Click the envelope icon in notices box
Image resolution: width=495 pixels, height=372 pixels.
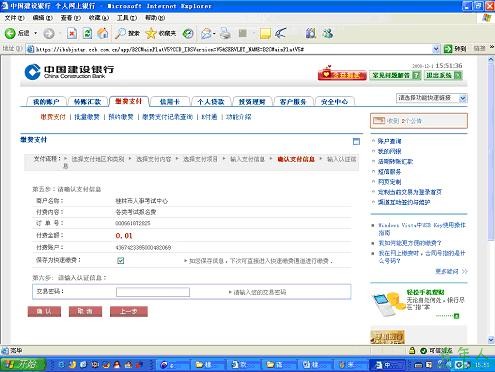[x=379, y=120]
